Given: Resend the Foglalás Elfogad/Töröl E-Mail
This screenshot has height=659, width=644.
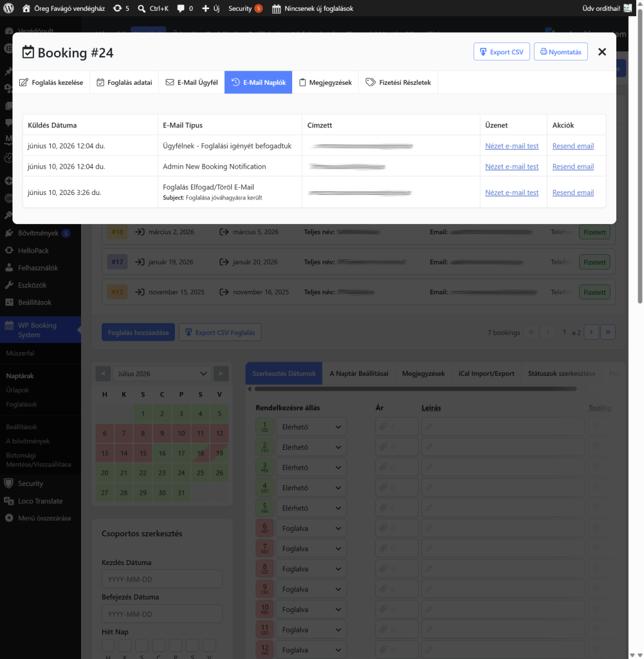Looking at the screenshot, I should point(573,192).
